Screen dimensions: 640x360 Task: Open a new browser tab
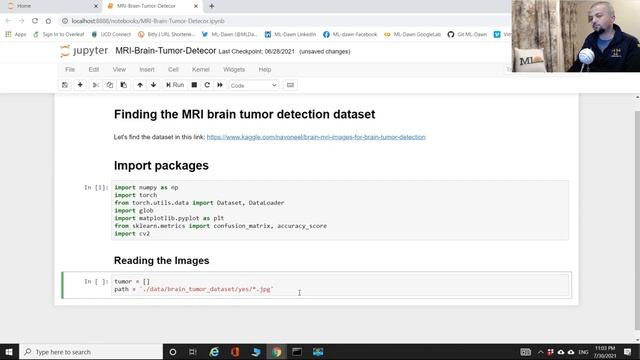(211, 6)
